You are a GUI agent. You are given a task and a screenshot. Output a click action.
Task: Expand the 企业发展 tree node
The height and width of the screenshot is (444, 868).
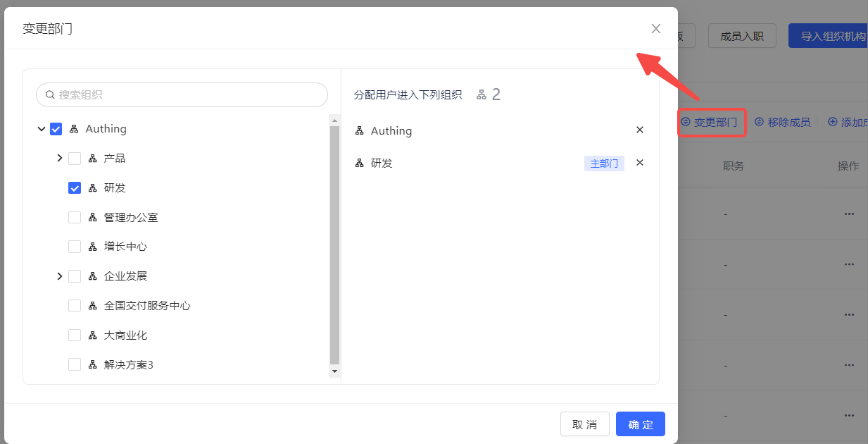59,276
